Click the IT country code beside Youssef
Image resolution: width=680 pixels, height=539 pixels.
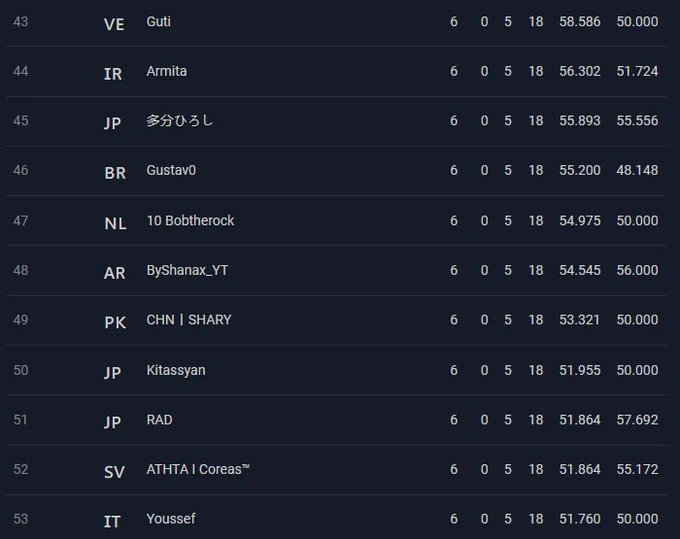[x=112, y=522]
